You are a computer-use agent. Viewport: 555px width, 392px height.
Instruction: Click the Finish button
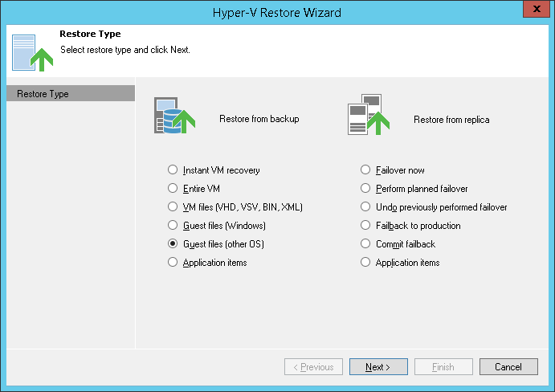click(443, 367)
